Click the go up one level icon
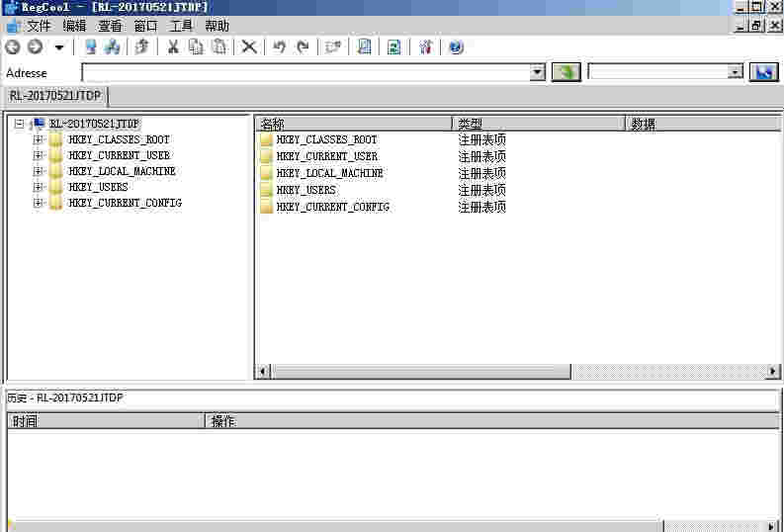Image resolution: width=784 pixels, height=532 pixels. pos(142,47)
